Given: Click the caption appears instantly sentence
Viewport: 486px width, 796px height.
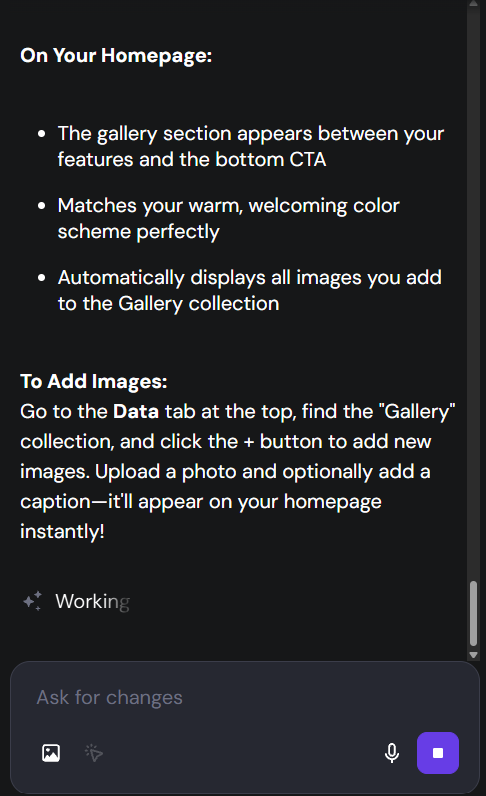Looking at the screenshot, I should tap(201, 516).
